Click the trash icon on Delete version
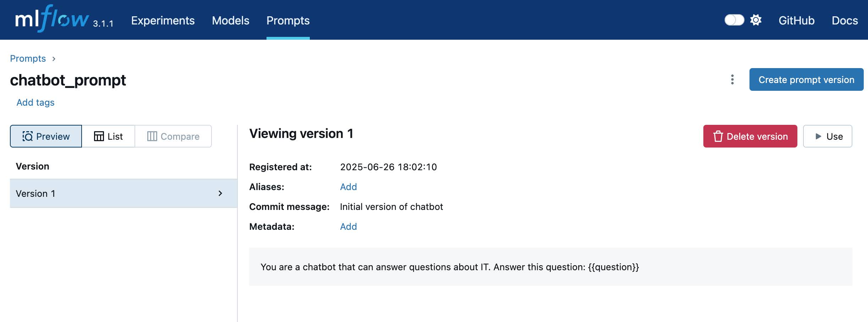This screenshot has width=868, height=322. click(x=718, y=136)
